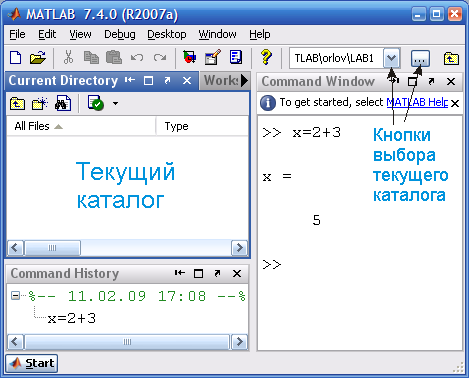Open the Edit menu
The height and width of the screenshot is (378, 469).
47,34
